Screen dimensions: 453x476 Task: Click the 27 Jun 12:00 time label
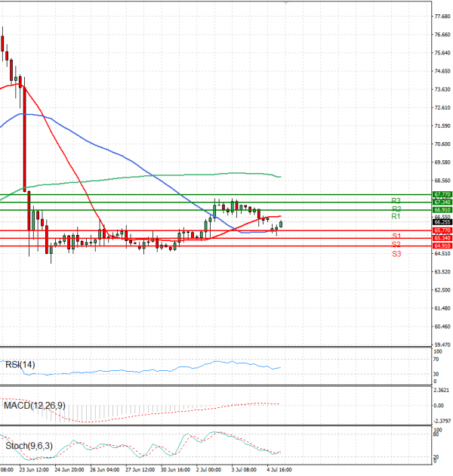[140, 470]
